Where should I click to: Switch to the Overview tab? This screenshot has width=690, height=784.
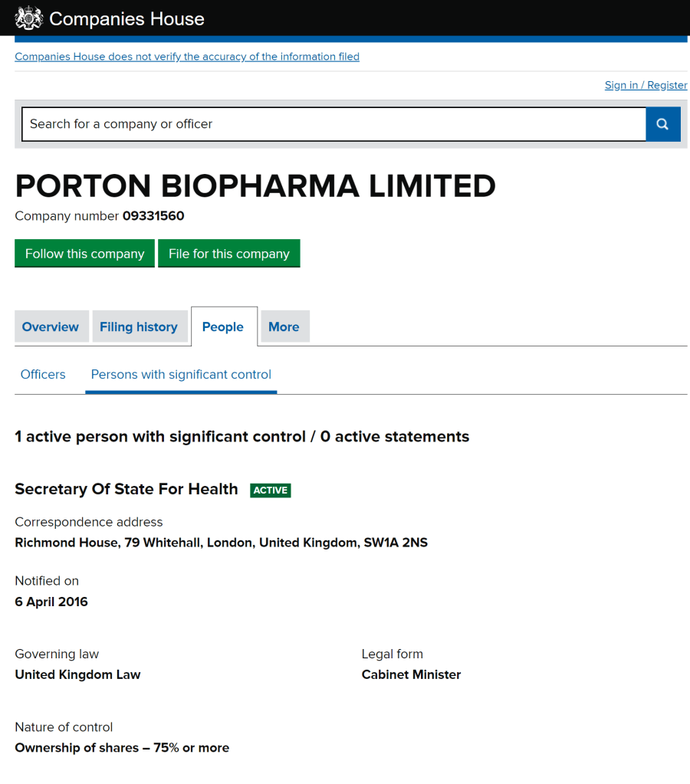tap(51, 327)
